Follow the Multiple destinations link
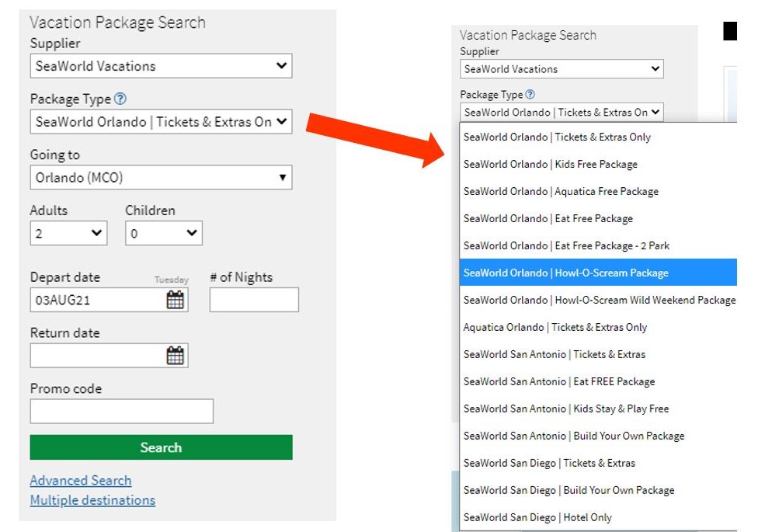This screenshot has height=532, width=765. [x=92, y=500]
